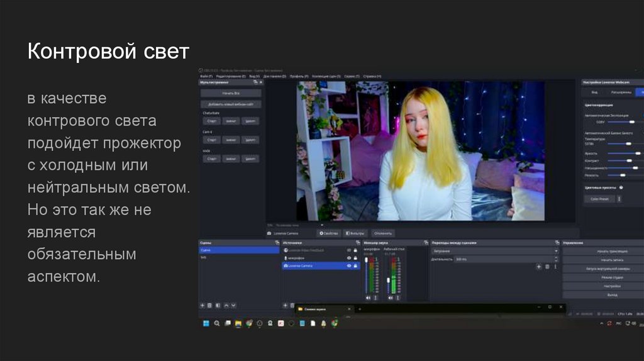Add a new scene with plus icon
Viewport: 644px width, 361px height.
tap(203, 305)
